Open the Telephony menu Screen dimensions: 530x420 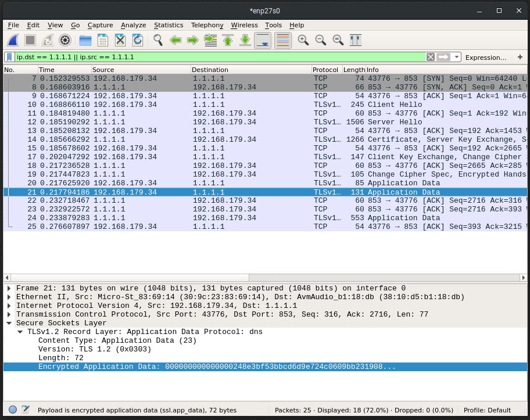pos(207,25)
